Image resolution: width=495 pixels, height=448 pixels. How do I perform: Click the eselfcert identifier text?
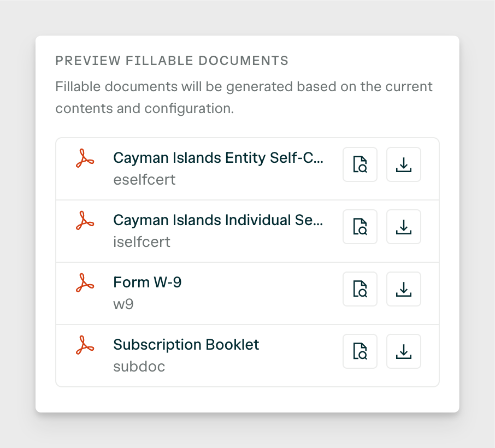coord(144,180)
